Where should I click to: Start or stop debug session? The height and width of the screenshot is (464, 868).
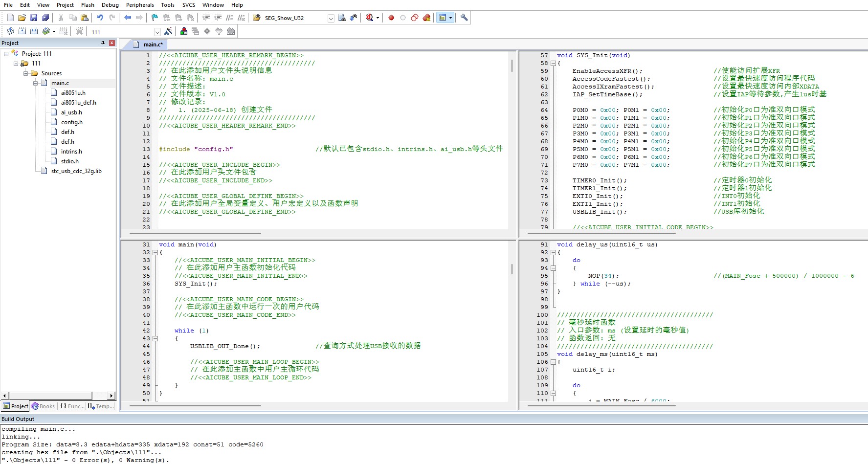tap(369, 18)
